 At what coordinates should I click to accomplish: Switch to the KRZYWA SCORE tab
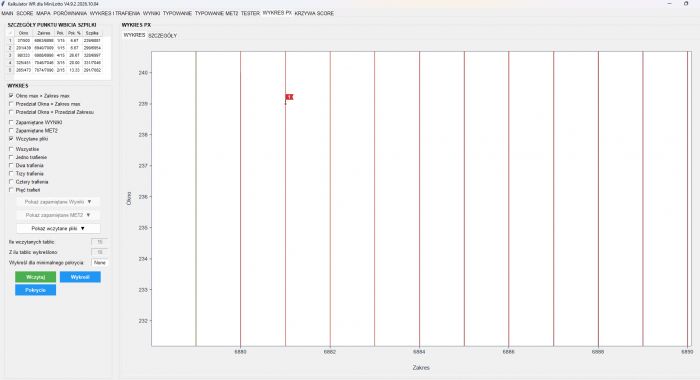point(314,13)
